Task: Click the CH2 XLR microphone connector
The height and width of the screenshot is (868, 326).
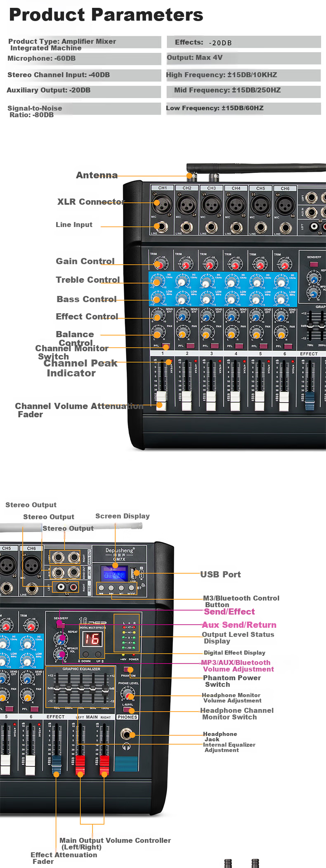Action: click(187, 204)
